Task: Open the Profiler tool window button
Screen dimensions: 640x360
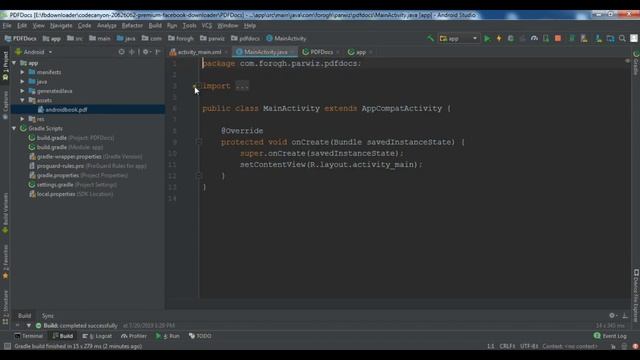Action: click(x=133, y=336)
